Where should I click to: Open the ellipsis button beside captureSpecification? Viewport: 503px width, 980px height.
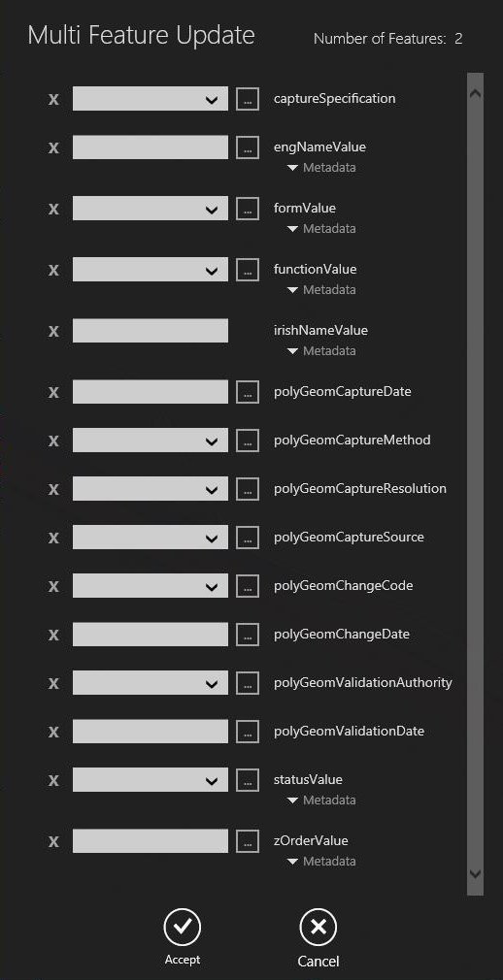pyautogui.click(x=248, y=99)
